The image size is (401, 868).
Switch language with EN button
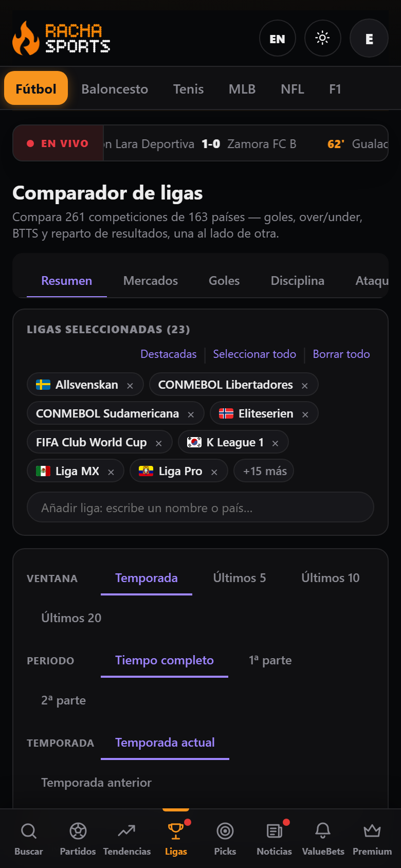click(x=278, y=39)
